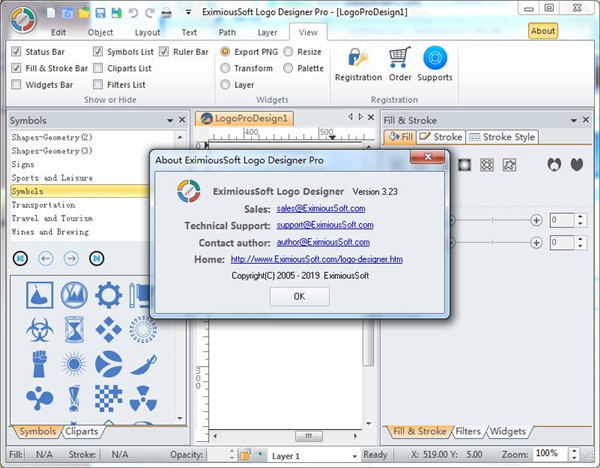Click the EximiousSoft application logo button
Viewport: 600px width, 468px height.
point(23,20)
